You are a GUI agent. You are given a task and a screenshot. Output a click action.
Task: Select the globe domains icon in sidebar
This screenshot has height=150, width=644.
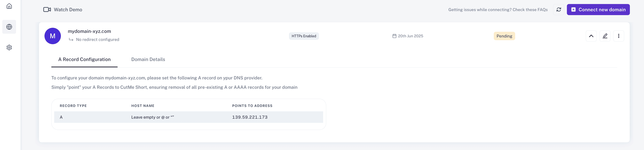[x=9, y=27]
